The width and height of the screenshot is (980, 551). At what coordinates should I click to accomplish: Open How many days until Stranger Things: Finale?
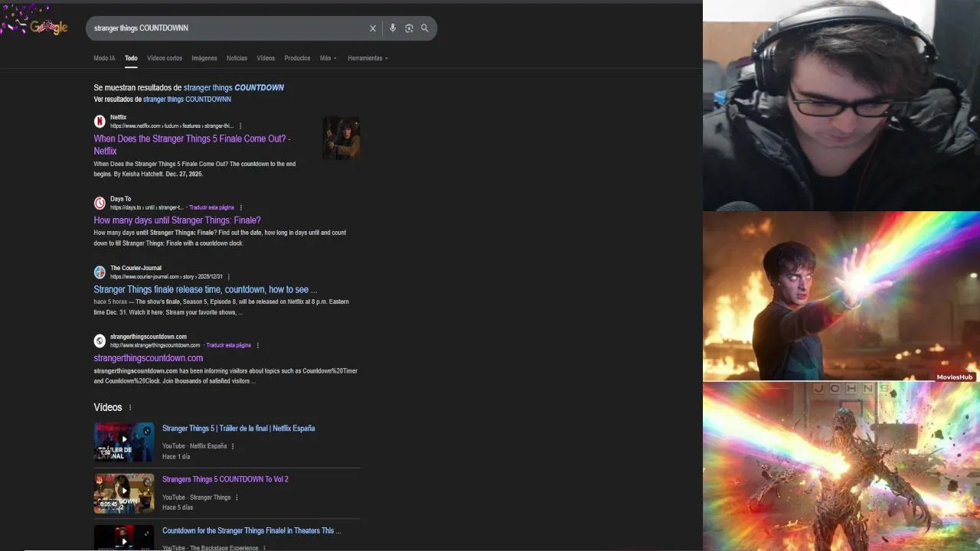click(x=177, y=220)
